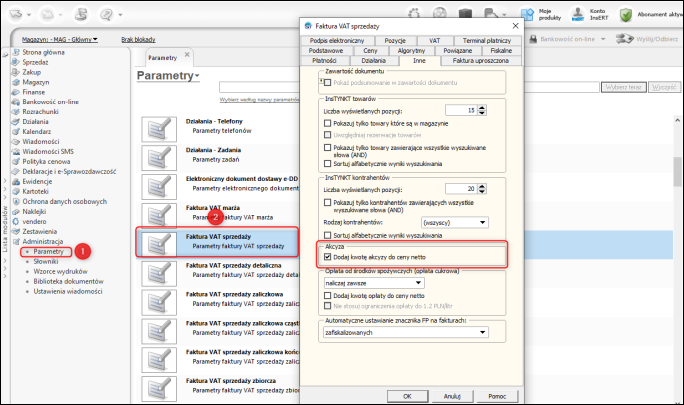Open the naliczaj zawsze dropdown

pyautogui.click(x=373, y=283)
